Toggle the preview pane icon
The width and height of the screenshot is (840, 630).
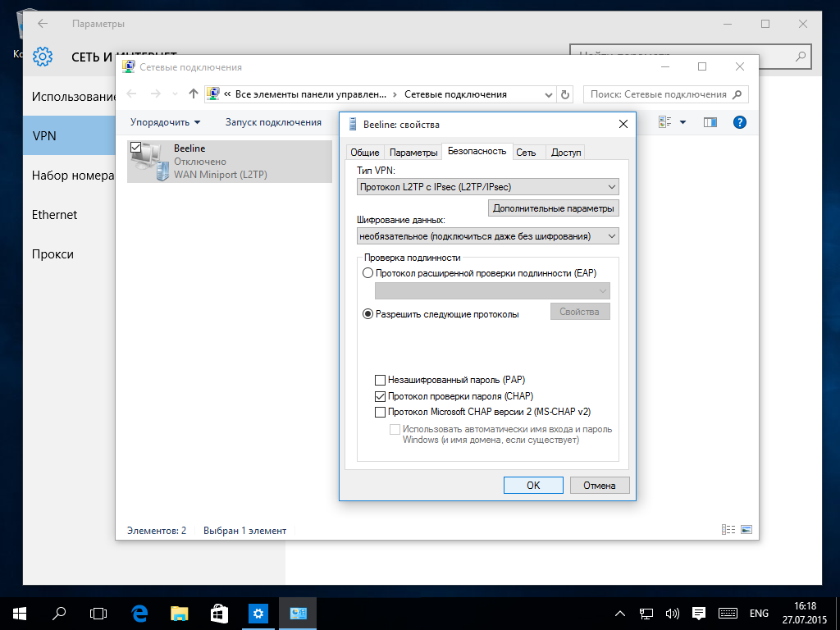(x=710, y=122)
